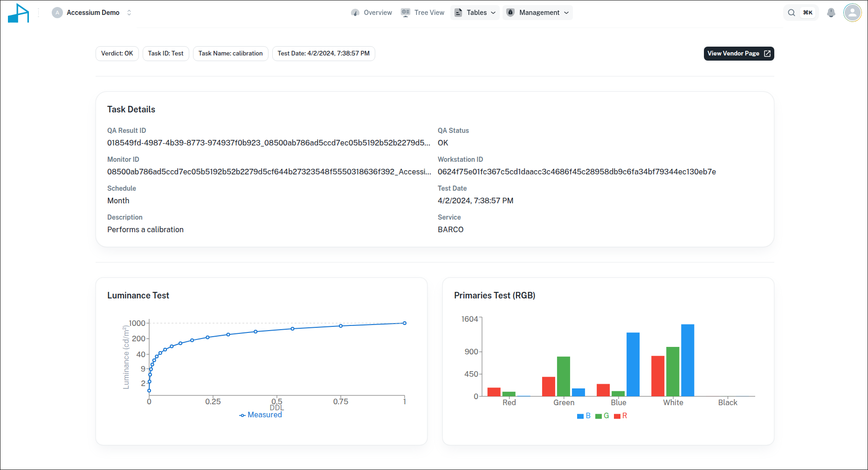
Task: Click the blue B legend swatch
Action: [x=580, y=416]
